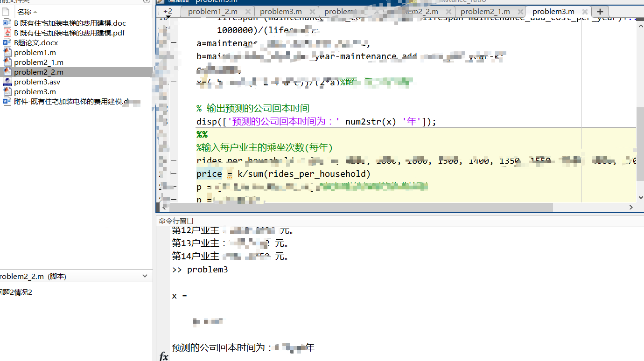This screenshot has width=644, height=361.
Task: Click the PDF file icon in file list
Action: pos(7,33)
